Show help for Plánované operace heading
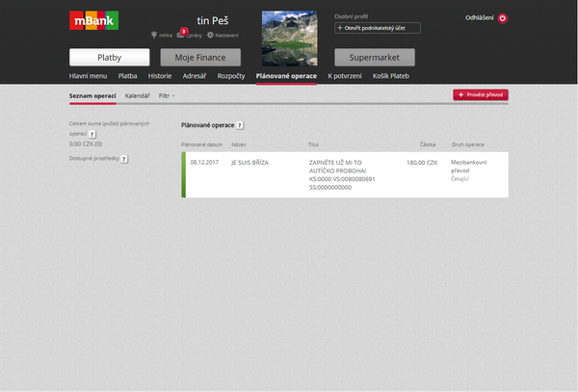The width and height of the screenshot is (578, 392). pyautogui.click(x=240, y=125)
